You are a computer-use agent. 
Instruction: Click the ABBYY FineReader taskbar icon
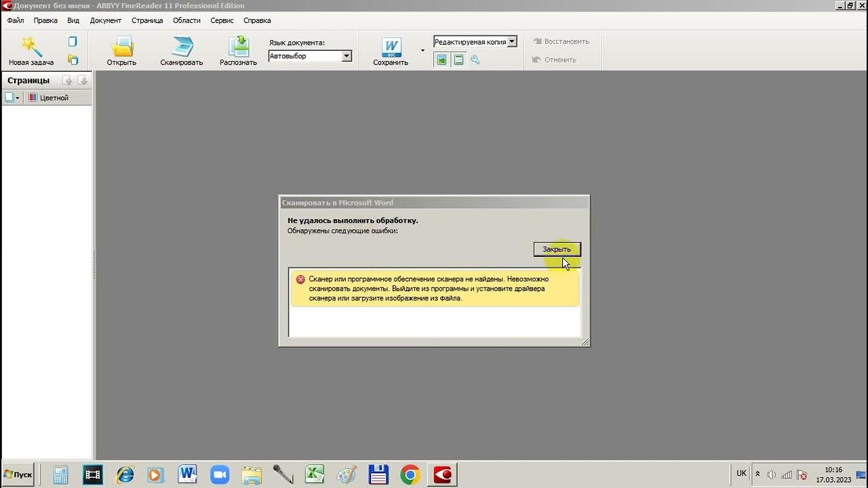pyautogui.click(x=443, y=474)
